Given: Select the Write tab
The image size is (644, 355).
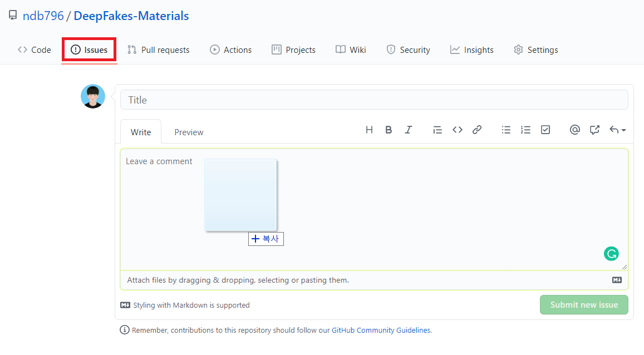Looking at the screenshot, I should click(141, 132).
